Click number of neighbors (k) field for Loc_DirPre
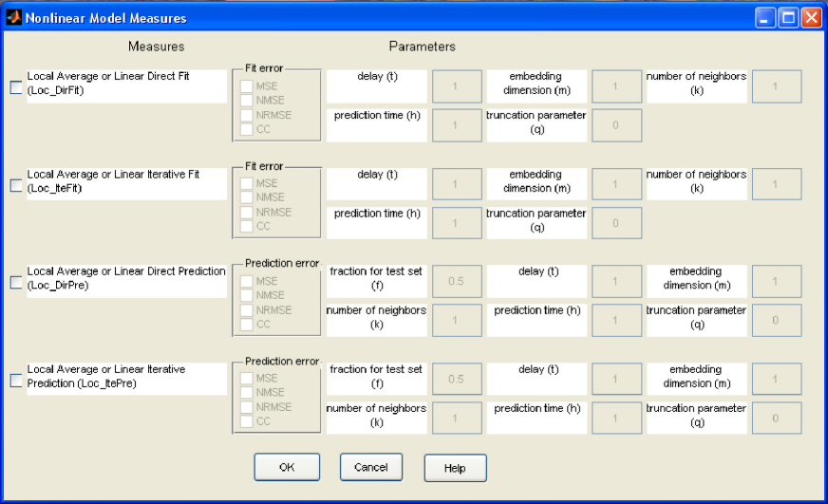 pyautogui.click(x=458, y=321)
